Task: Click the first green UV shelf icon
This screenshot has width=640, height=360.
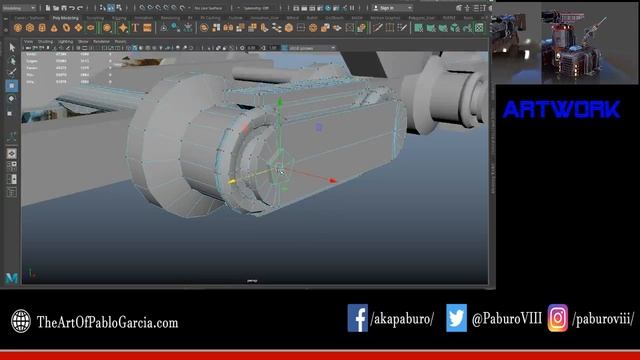Action: [x=418, y=28]
